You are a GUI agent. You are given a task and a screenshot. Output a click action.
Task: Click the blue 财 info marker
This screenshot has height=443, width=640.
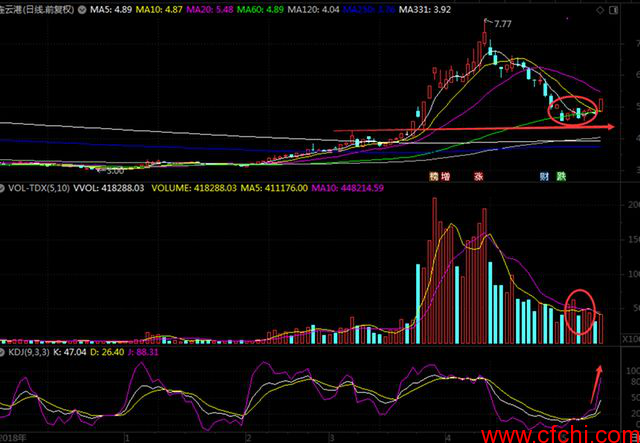[544, 177]
